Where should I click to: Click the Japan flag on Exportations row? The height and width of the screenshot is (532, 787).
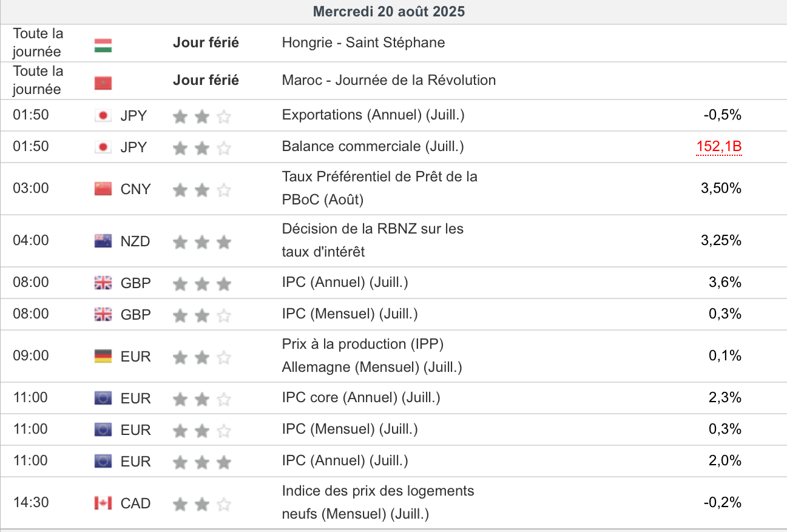(103, 115)
